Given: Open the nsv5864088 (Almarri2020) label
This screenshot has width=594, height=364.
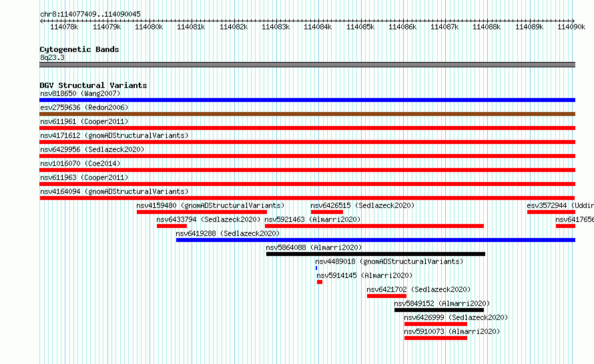Looking at the screenshot, I should (314, 247).
